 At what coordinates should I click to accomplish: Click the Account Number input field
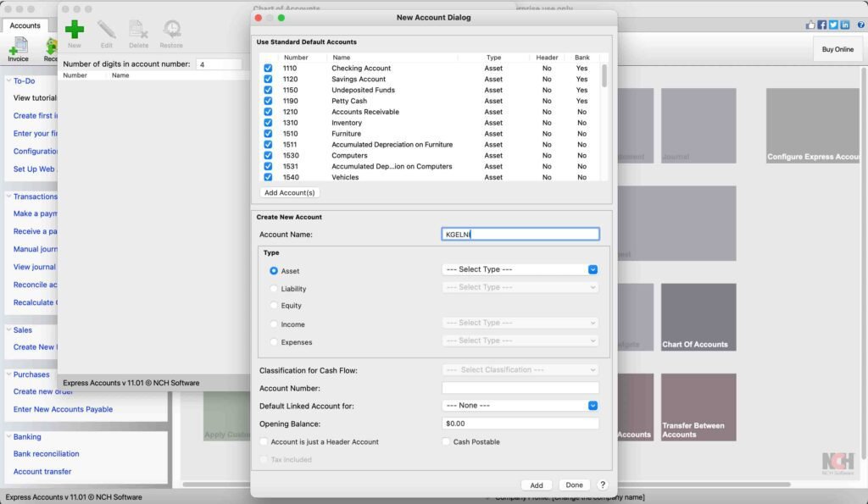(x=520, y=388)
